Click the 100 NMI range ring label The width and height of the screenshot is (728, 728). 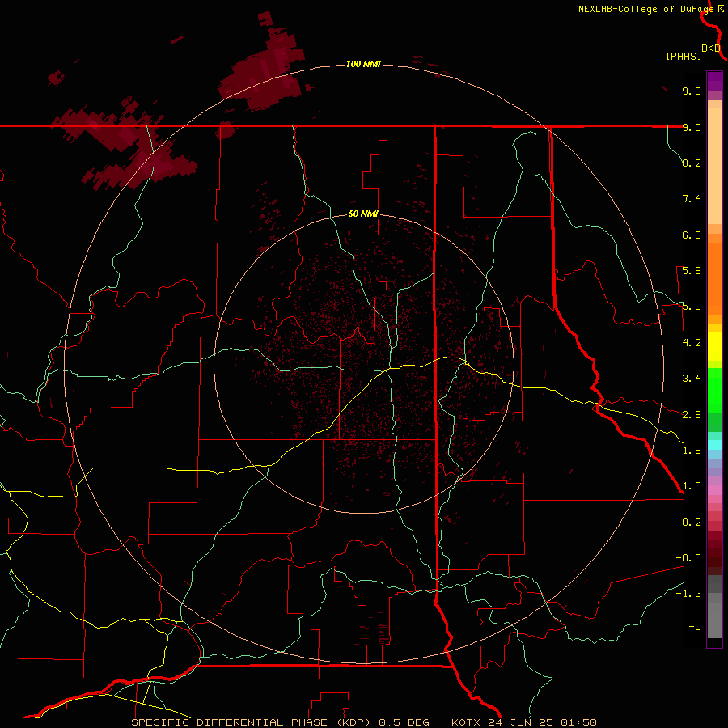[363, 64]
